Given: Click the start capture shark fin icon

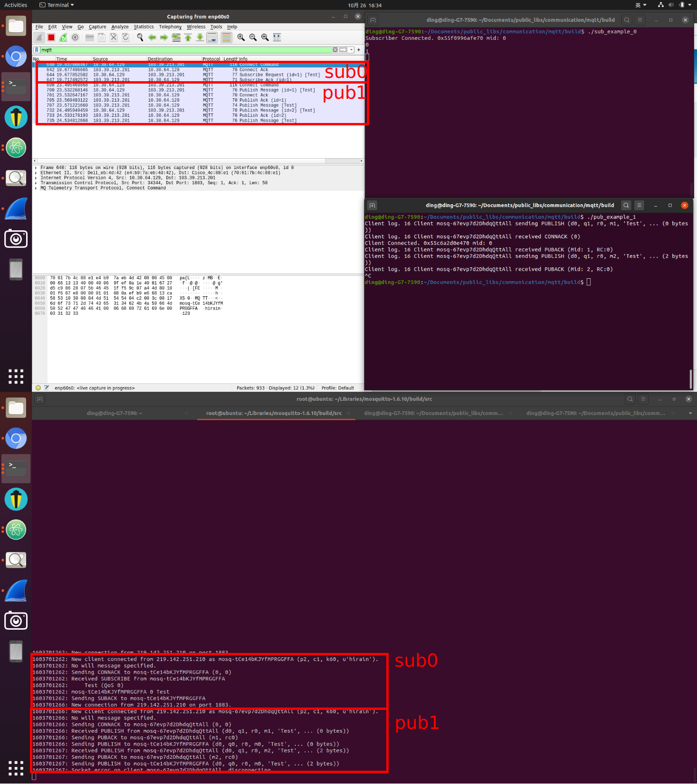Looking at the screenshot, I should point(39,38).
